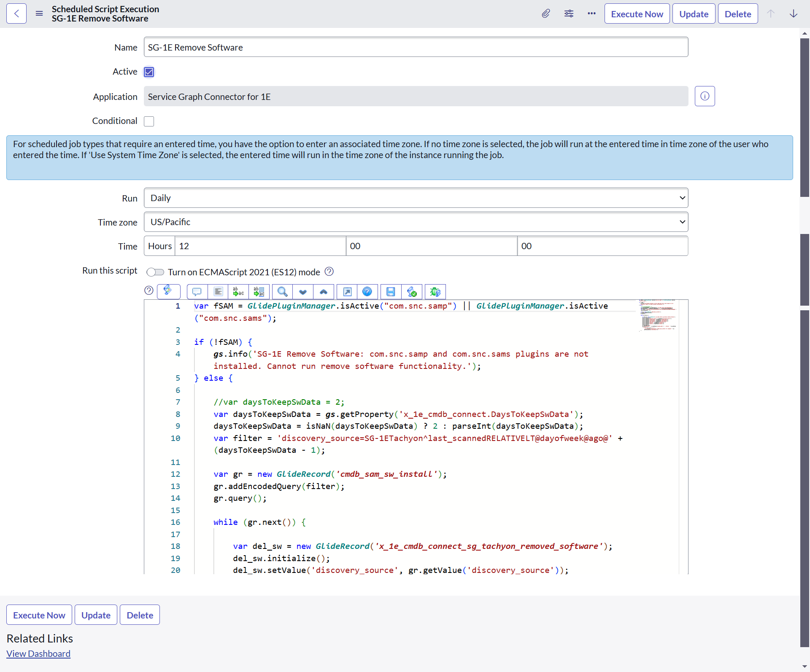Open the View Dashboard related link
810x672 pixels.
pos(38,653)
